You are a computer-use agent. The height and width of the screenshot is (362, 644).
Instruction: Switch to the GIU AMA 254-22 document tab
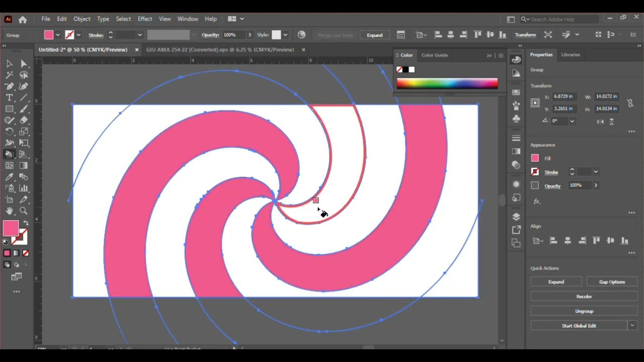tap(220, 50)
